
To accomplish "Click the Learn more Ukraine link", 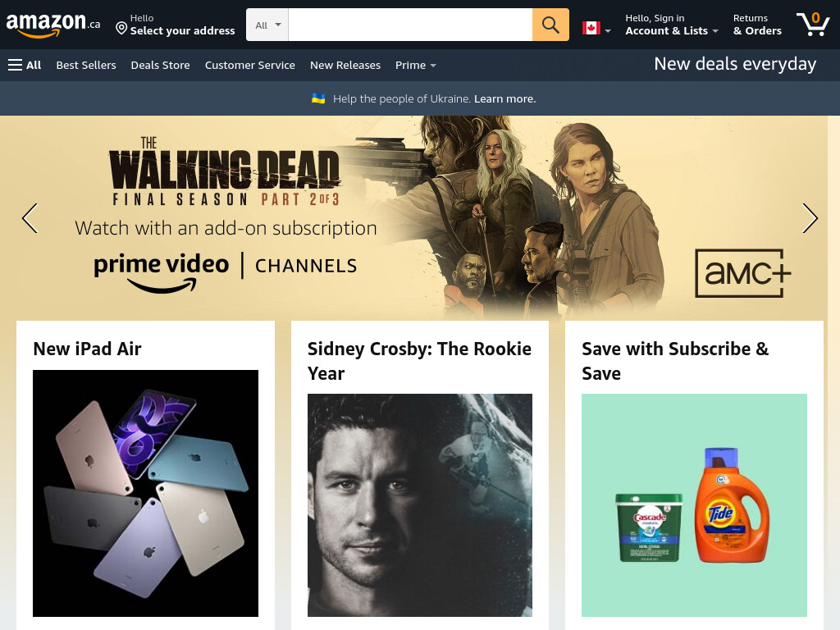I will coord(504,98).
